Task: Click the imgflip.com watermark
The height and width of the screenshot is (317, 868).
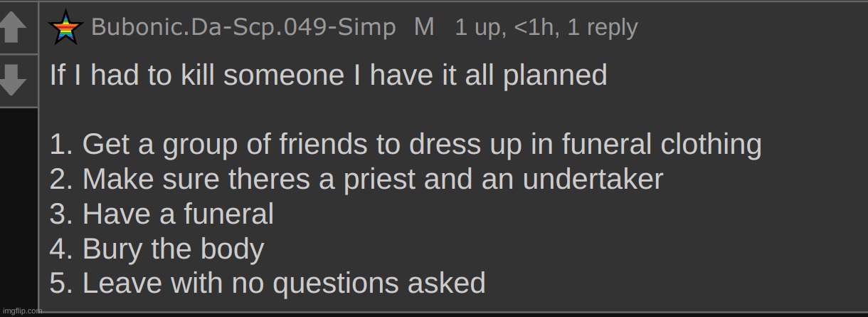Action: 21,311
